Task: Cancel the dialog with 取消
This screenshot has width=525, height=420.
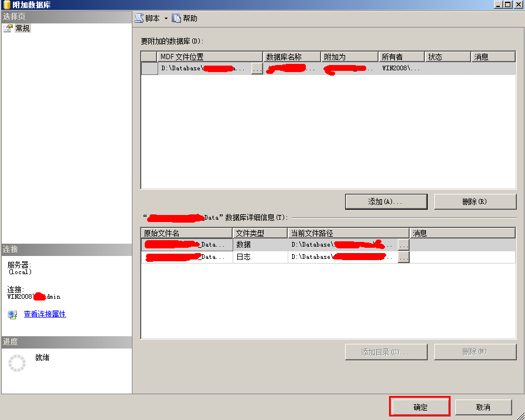Action: tap(483, 407)
